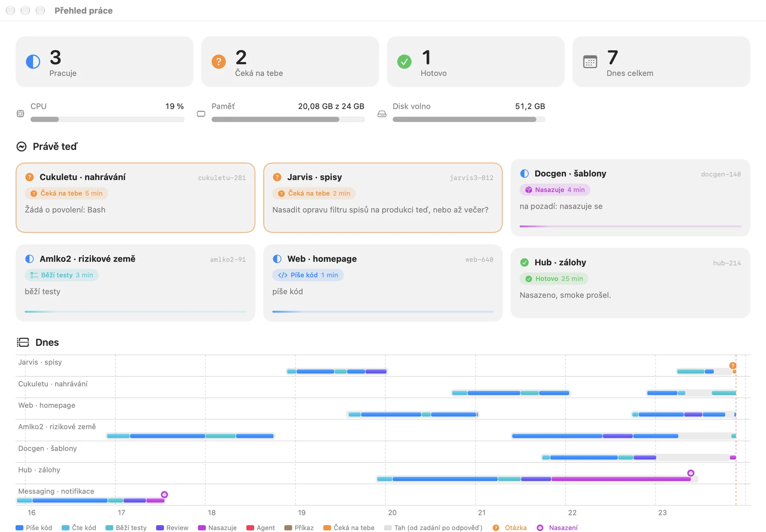766x532 pixels.
Task: Click the working status icon on Docgen card
Action: click(x=525, y=174)
